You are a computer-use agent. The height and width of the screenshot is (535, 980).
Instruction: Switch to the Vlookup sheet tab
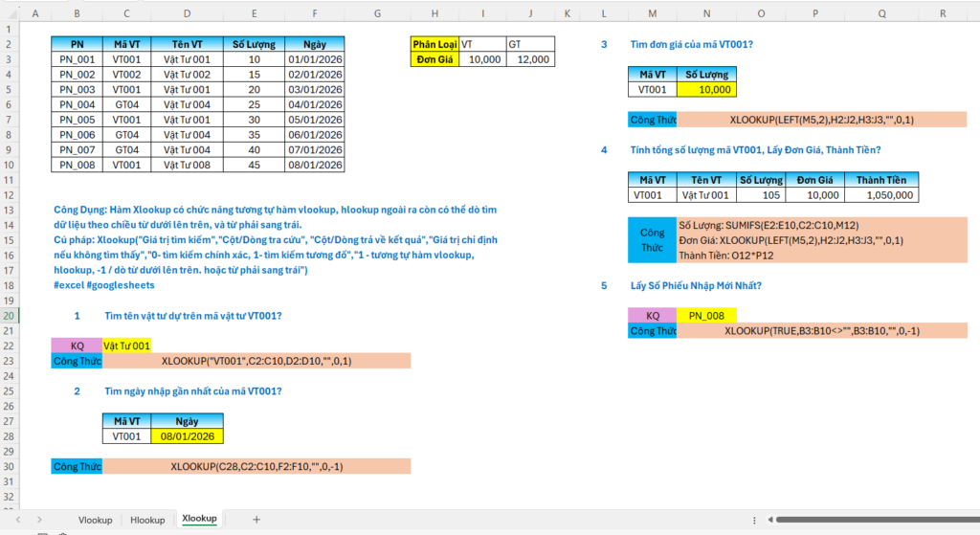point(95,520)
